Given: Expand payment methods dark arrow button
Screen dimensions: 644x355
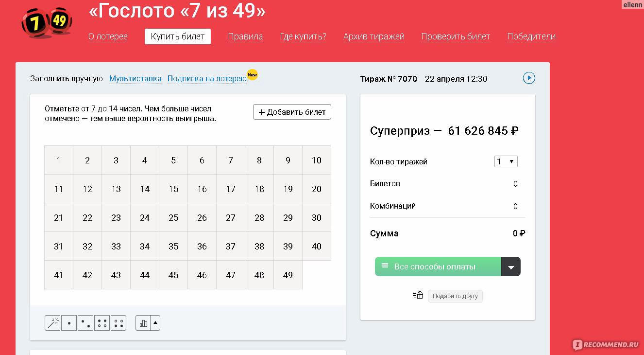Looking at the screenshot, I should 511,266.
